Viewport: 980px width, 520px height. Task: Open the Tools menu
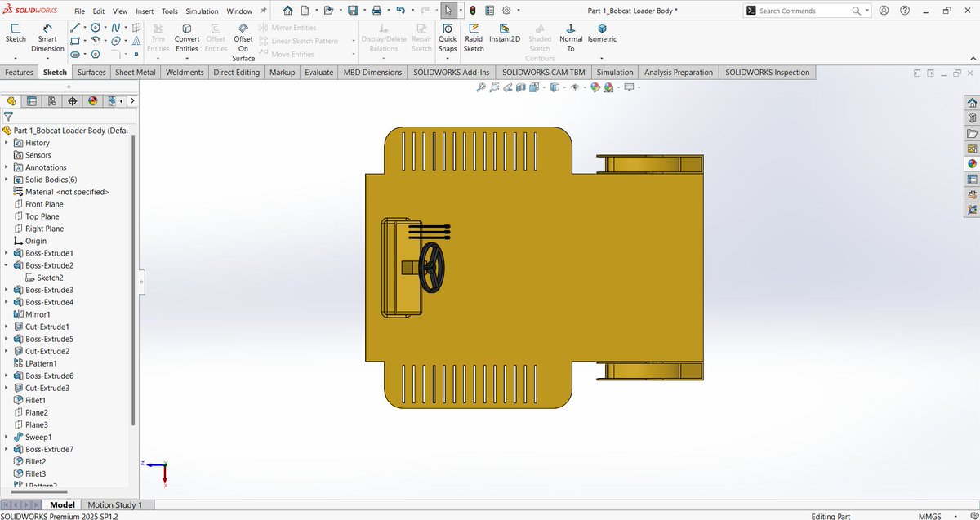pyautogui.click(x=170, y=11)
